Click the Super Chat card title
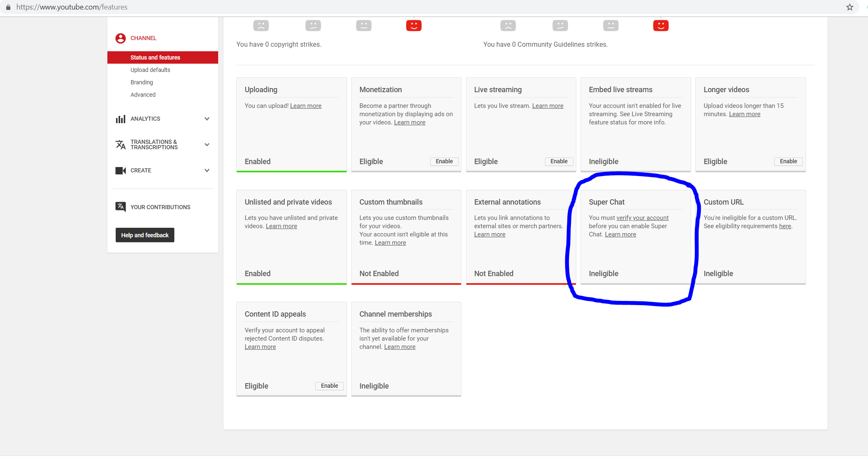Screen dimensions: 868x458 [x=606, y=202]
